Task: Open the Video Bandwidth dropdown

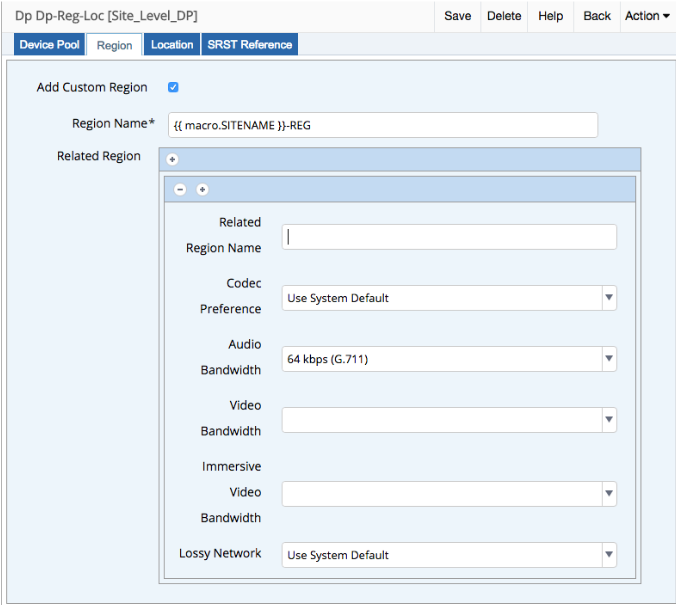Action: (x=449, y=420)
